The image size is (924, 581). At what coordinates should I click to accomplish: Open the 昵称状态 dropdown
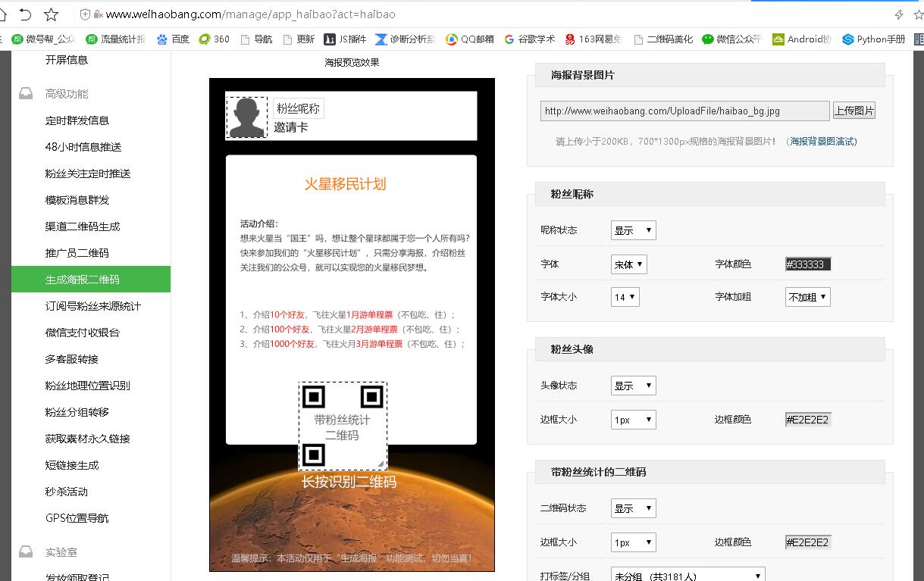[633, 230]
